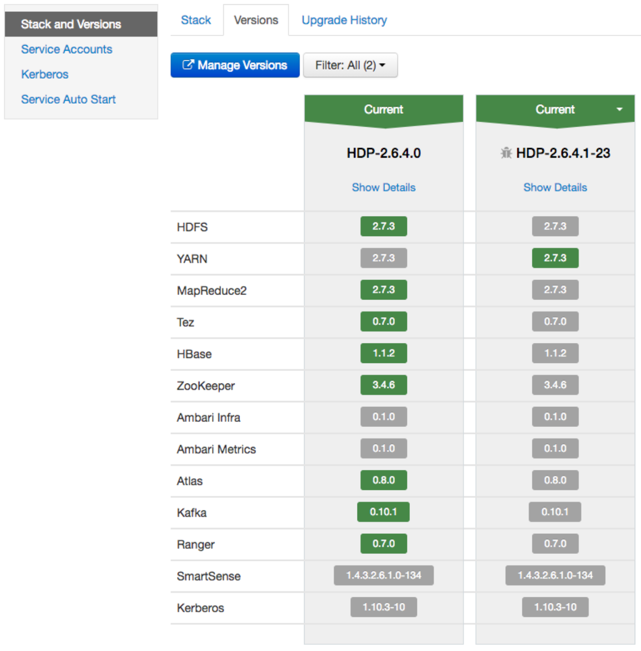This screenshot has height=651, width=641.
Task: Click the external-link icon on Manage Versions
Action: coord(187,65)
